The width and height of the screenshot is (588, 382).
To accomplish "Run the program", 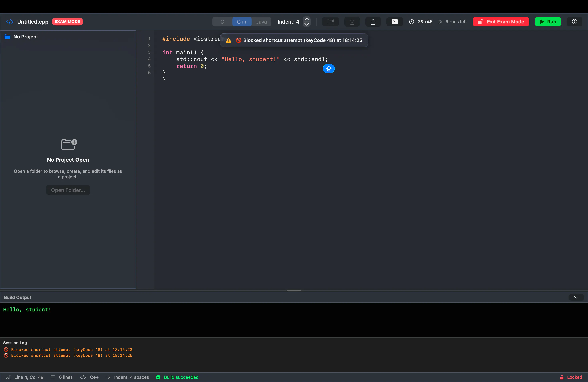I will click(548, 22).
